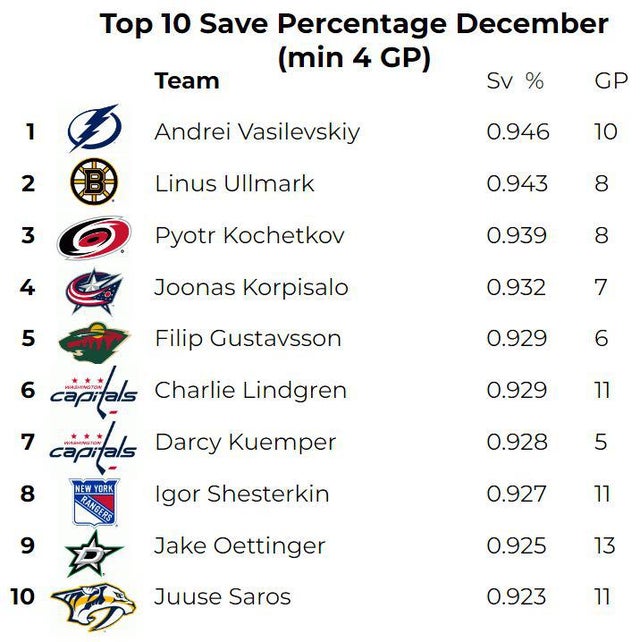This screenshot has height=642, width=640.
Task: Select the Capitals logo beside Charlie Lindgren
Action: click(93, 391)
